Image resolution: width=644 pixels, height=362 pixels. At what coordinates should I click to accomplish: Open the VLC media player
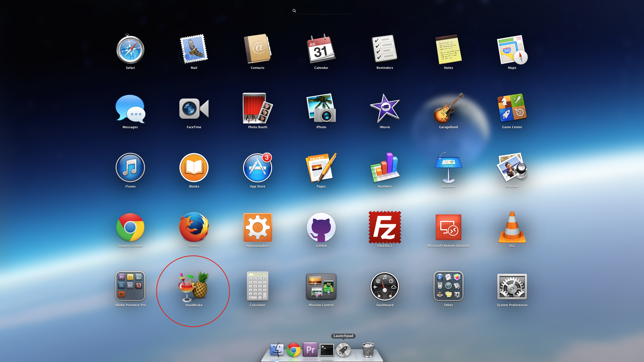point(512,228)
